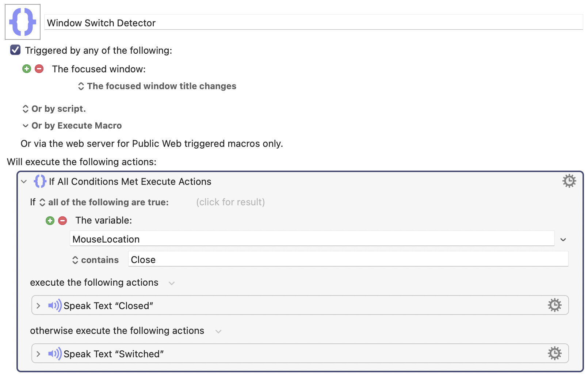Screen dimensions: 588x377
Task: Remove the focused window trigger
Action: 39,69
